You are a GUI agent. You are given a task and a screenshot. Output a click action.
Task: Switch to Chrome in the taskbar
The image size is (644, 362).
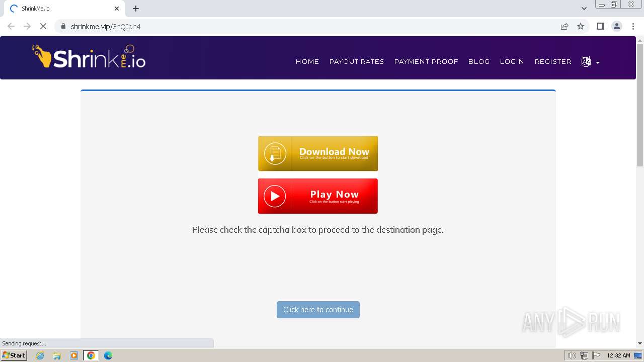(x=91, y=355)
